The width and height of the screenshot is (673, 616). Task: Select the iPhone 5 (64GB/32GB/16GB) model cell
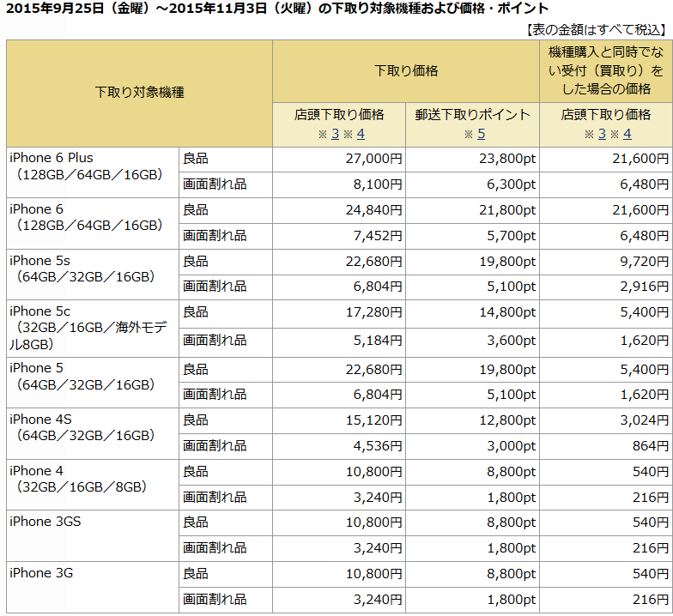[93, 383]
